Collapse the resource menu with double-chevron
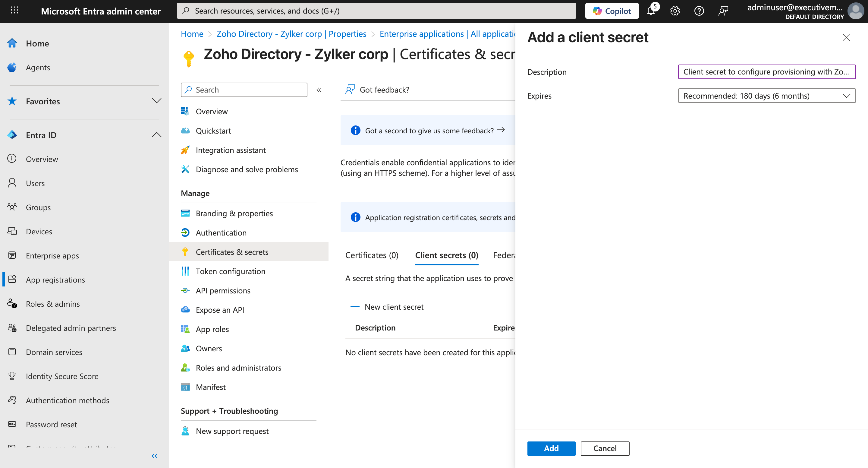 coord(319,90)
